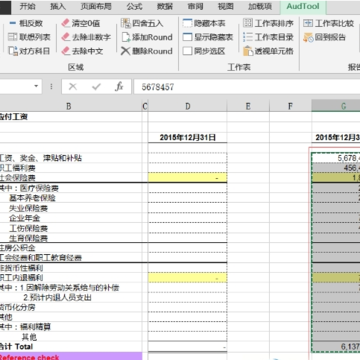Click the 去除非数字 eraser icon

(66, 37)
